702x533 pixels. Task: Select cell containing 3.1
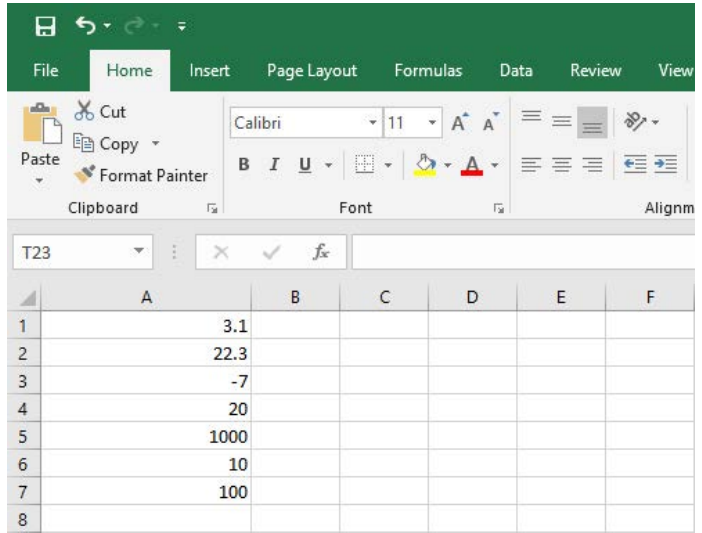(146, 325)
